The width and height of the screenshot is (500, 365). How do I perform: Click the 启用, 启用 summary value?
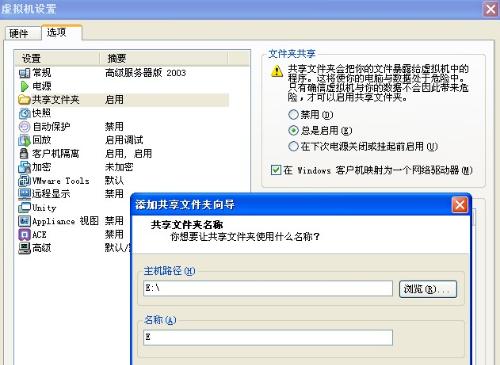[128, 153]
